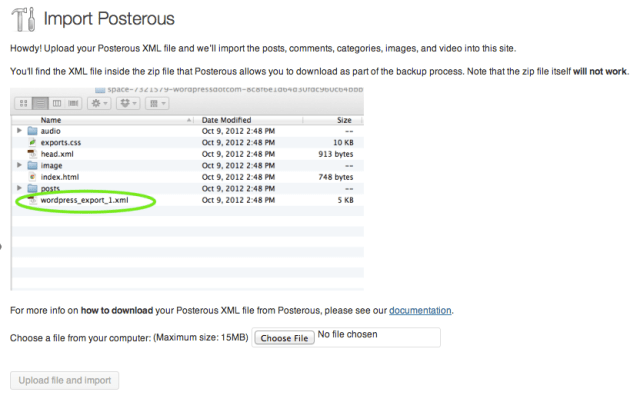Image resolution: width=640 pixels, height=402 pixels.
Task: Select the index.html file name
Action: [x=60, y=177]
